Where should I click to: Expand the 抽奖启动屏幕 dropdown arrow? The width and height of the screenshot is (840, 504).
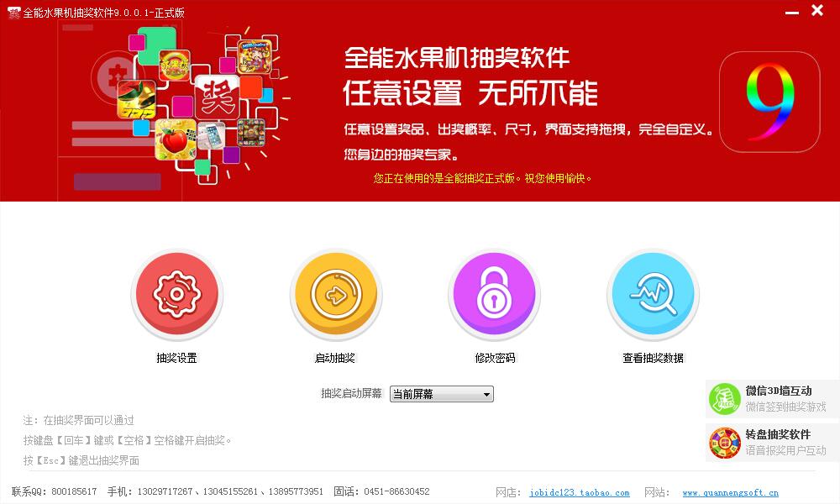486,395
